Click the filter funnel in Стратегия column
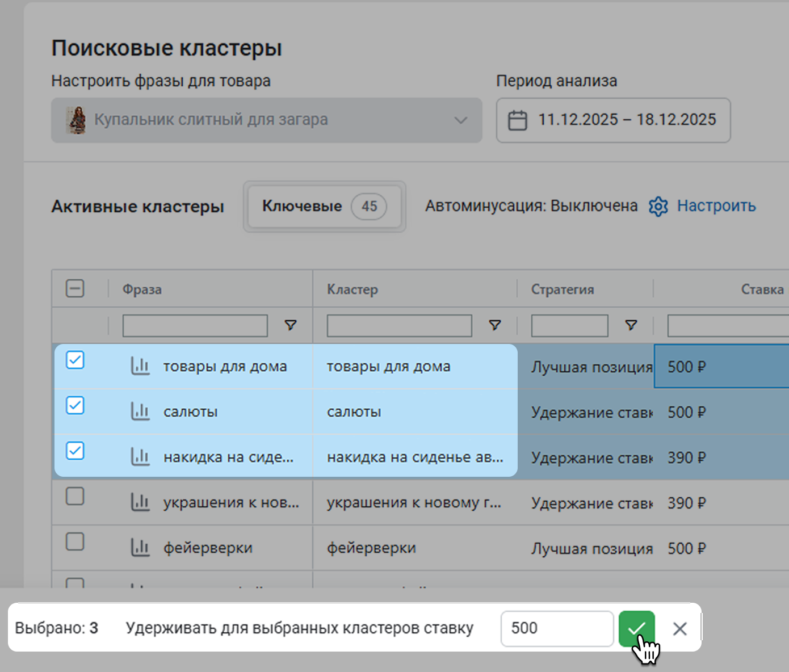Screen dimensions: 789x672 pyautogui.click(x=631, y=325)
